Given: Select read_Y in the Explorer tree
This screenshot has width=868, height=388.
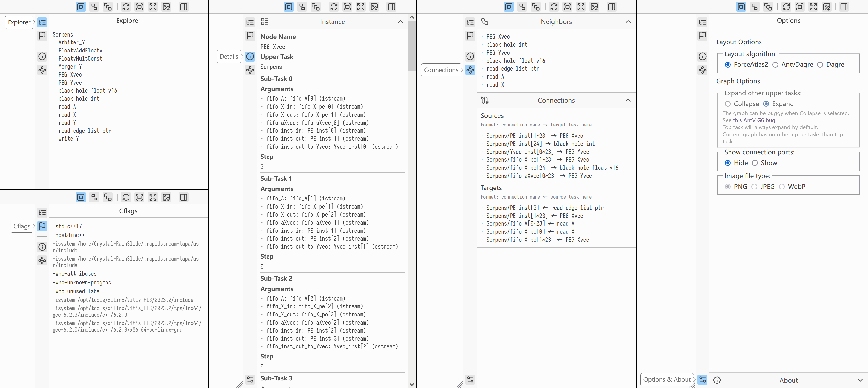Looking at the screenshot, I should pyautogui.click(x=67, y=123).
